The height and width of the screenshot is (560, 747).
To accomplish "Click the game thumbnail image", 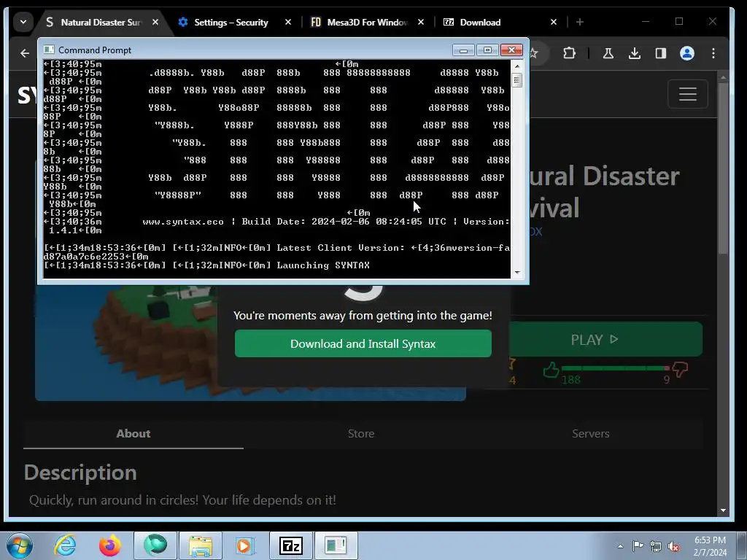I will pos(126,343).
